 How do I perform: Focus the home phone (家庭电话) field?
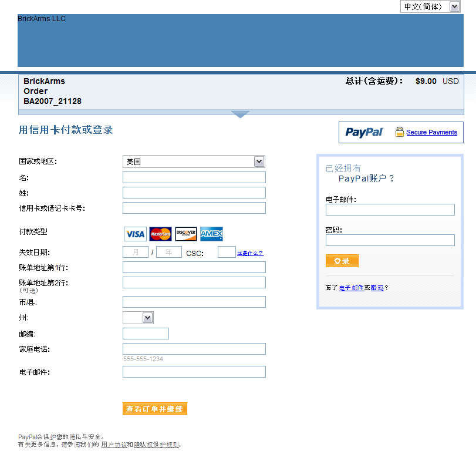pyautogui.click(x=194, y=349)
